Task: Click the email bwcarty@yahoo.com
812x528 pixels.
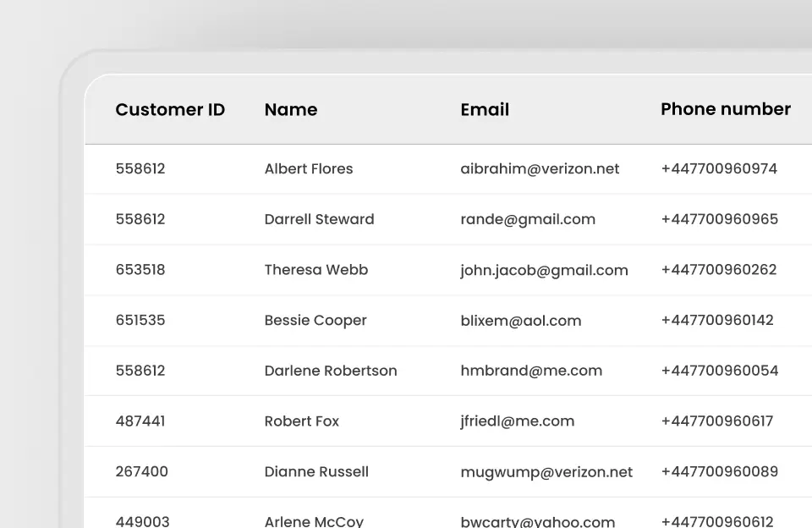Action: pos(538,521)
